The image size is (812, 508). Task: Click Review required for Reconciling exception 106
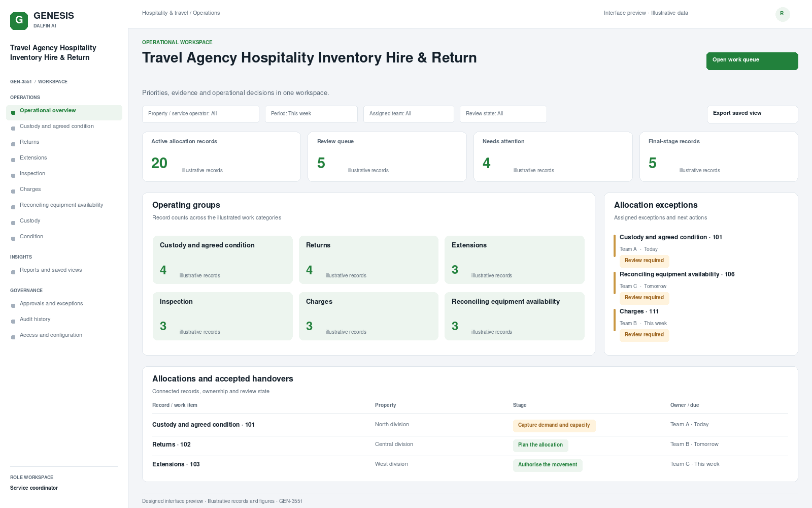coord(644,298)
